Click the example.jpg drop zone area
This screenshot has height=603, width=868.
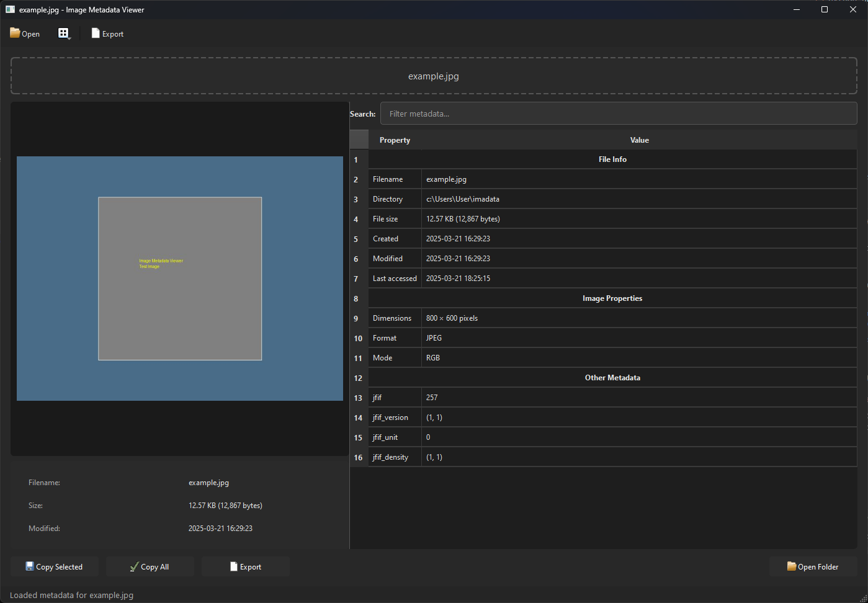[x=434, y=76]
